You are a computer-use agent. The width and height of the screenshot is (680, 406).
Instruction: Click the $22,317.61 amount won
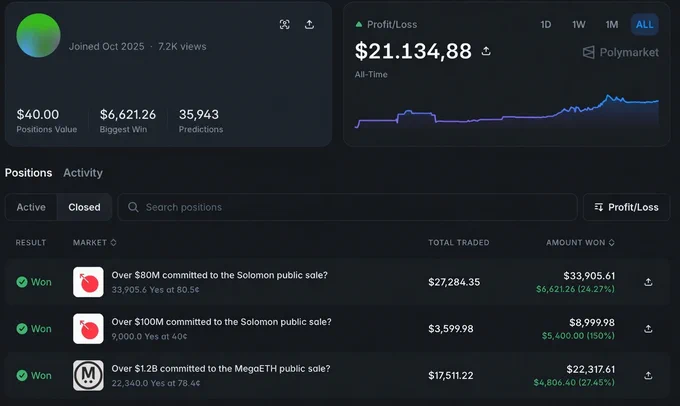pyautogui.click(x=591, y=370)
